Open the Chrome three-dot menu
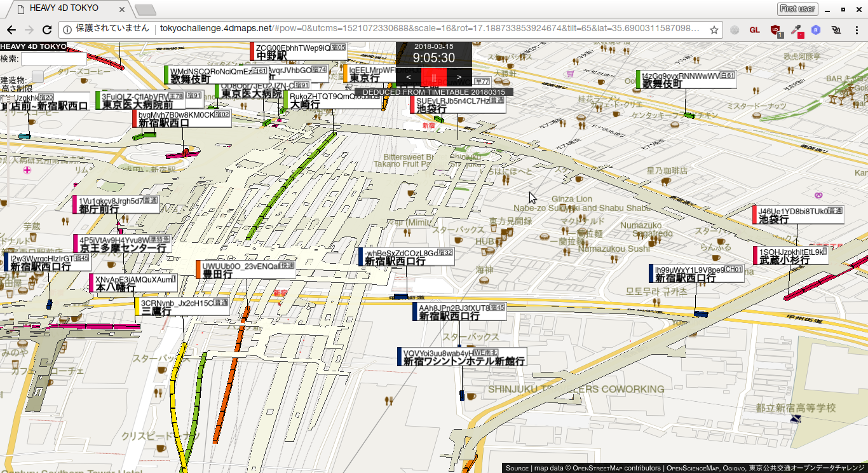868x473 pixels. point(856,30)
